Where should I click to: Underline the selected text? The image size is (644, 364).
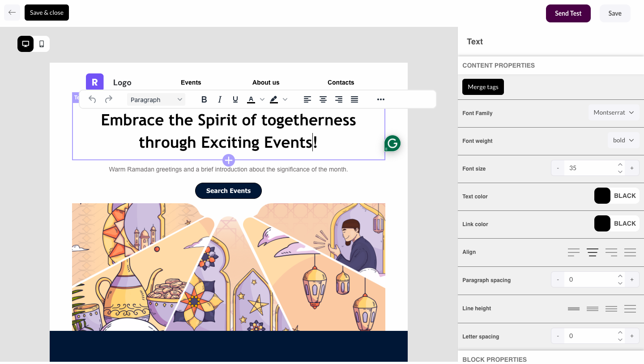click(x=235, y=99)
